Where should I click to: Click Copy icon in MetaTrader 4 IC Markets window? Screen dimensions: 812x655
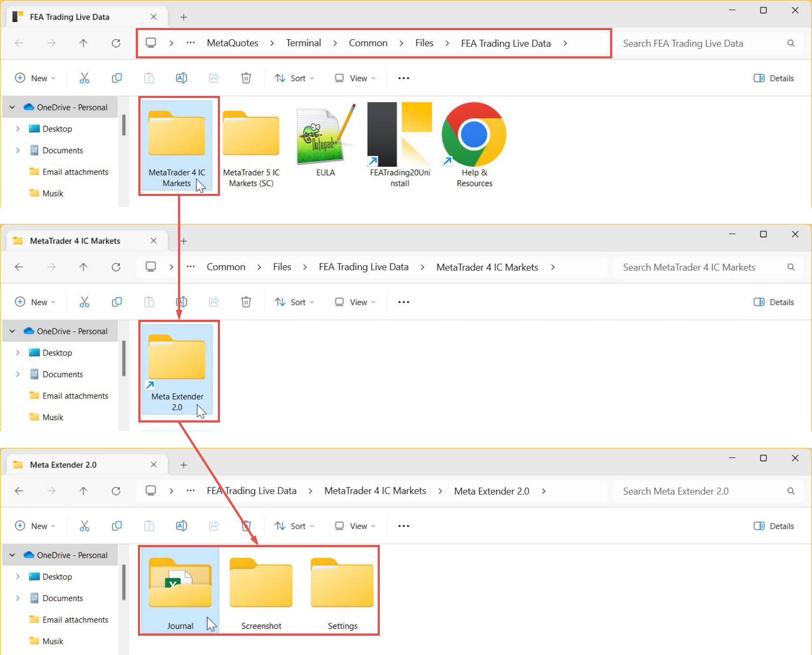(116, 302)
